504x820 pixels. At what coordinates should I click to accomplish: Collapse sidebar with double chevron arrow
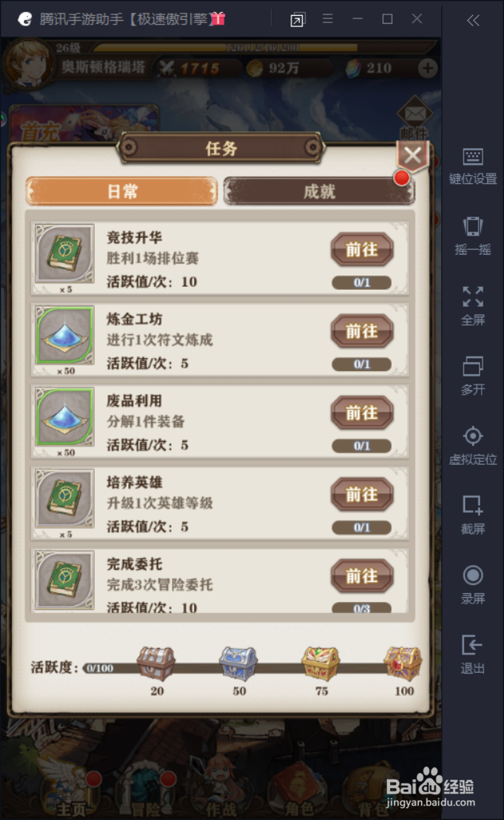473,21
